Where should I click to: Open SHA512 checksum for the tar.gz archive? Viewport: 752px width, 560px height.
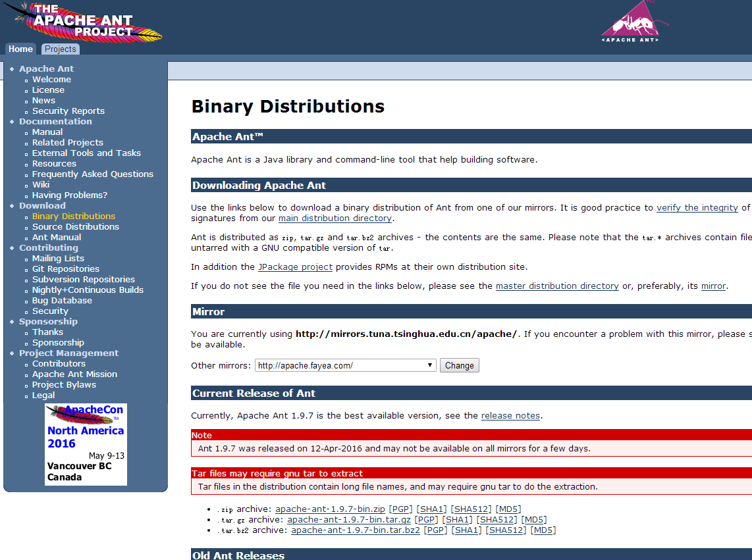pyautogui.click(x=497, y=520)
